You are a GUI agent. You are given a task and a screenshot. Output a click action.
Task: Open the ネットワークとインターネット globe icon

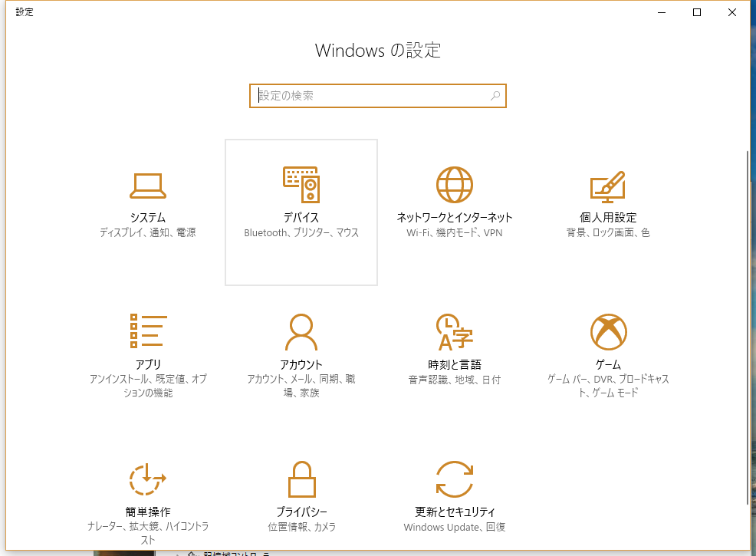(x=455, y=185)
